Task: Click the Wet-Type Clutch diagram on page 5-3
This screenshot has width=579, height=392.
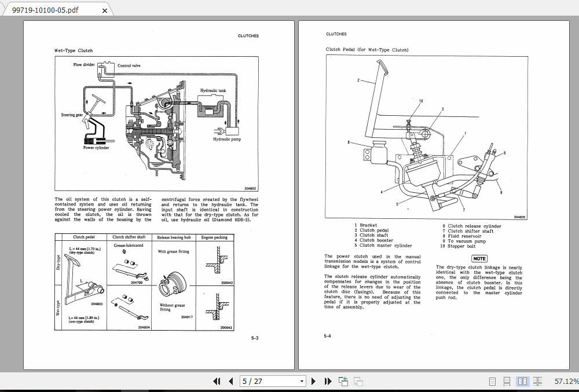Action: [156, 122]
